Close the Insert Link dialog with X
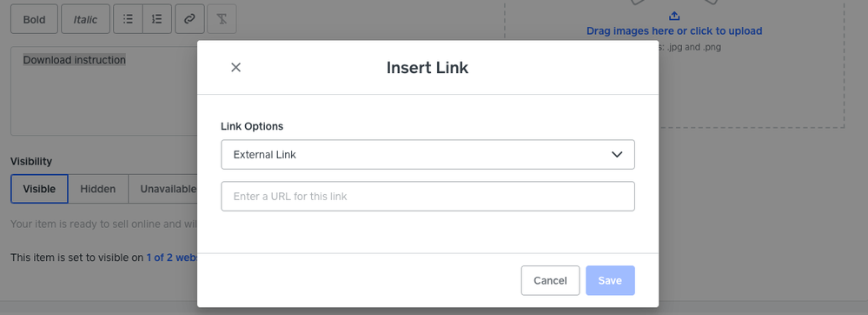 click(x=235, y=68)
